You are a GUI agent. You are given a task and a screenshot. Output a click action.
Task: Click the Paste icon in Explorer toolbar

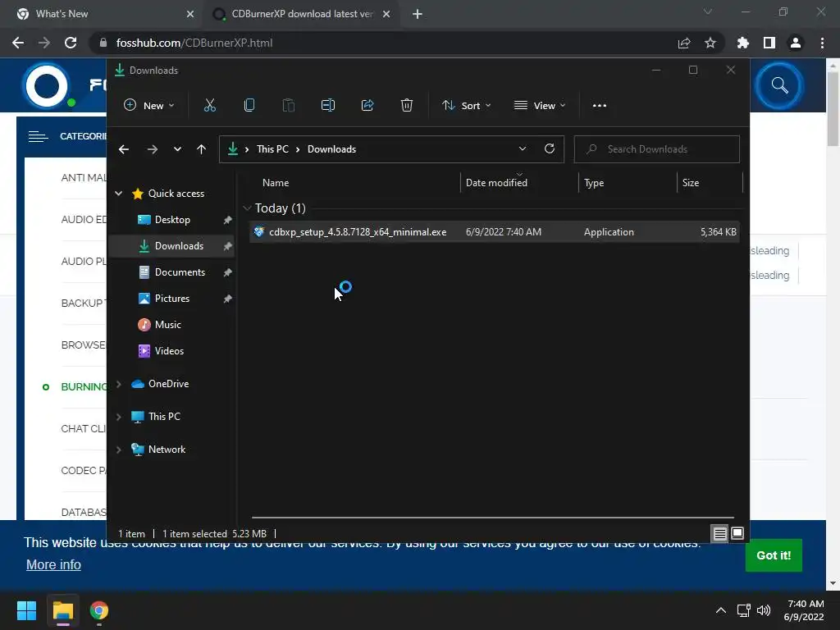288,106
